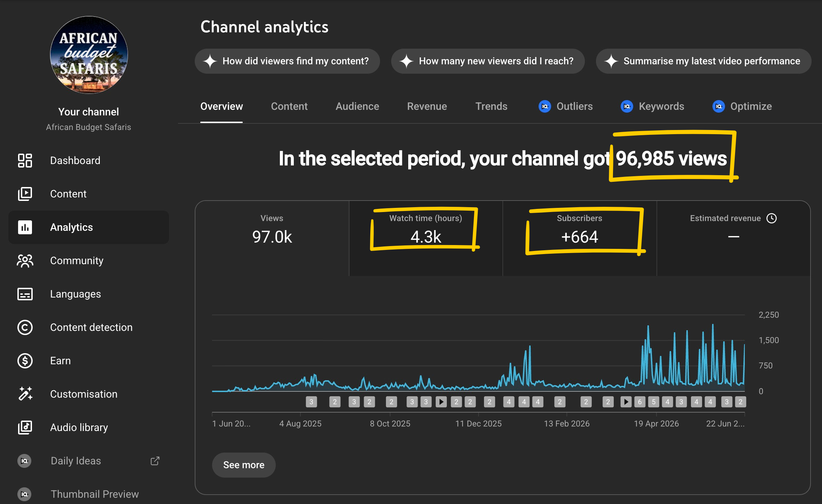Select the Watch time (hours) metric card
The image size is (822, 504).
coord(426,238)
